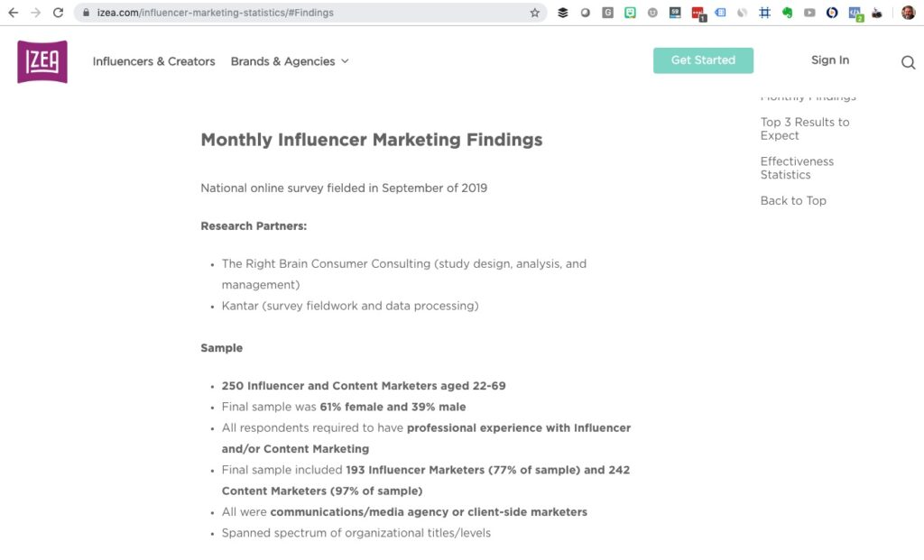Viewport: 924px width, 560px height.
Task: Reload the page
Action: pos(58,13)
